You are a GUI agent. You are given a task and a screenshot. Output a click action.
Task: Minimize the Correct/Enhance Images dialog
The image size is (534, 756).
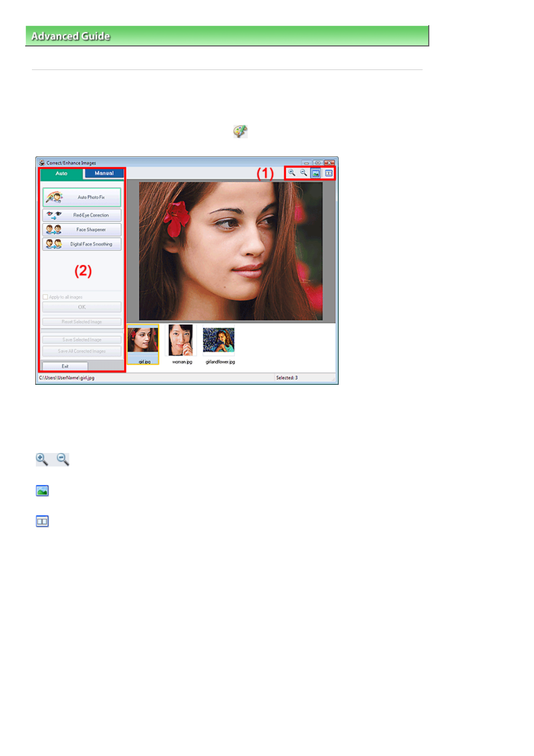tap(306, 163)
